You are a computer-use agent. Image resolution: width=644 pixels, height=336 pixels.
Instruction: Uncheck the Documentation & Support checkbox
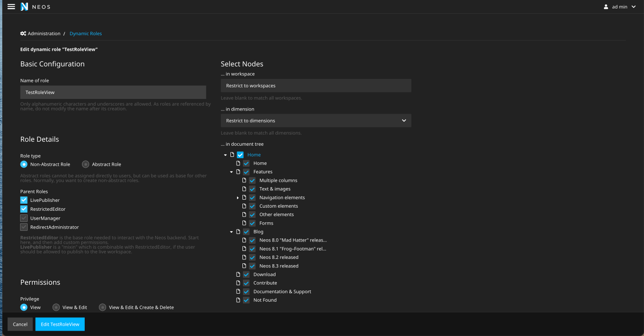pos(246,291)
